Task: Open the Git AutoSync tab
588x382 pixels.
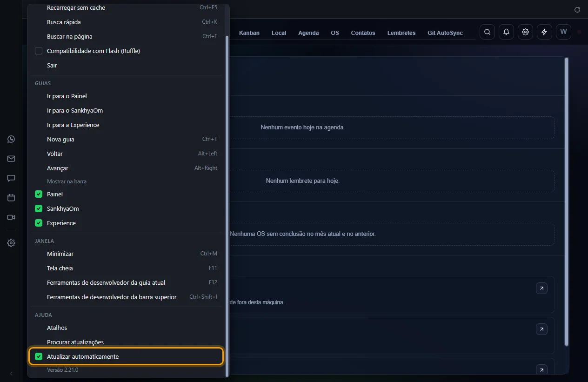Action: click(445, 33)
